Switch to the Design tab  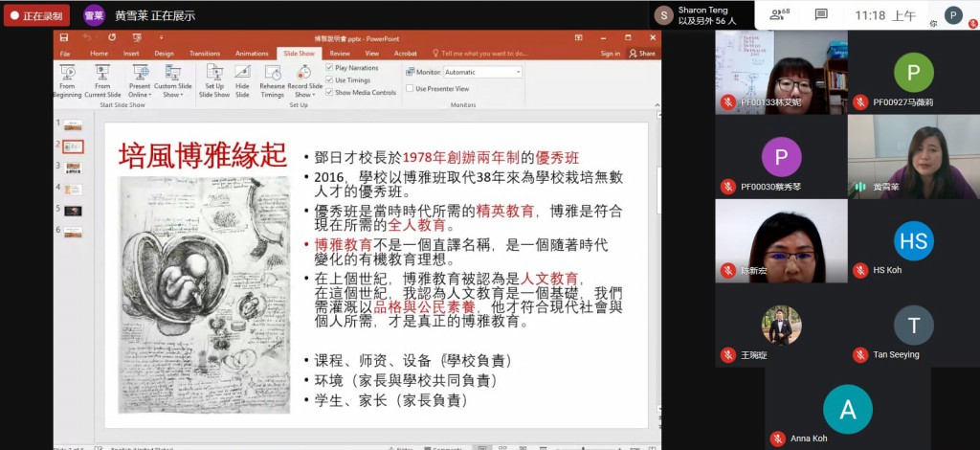164,54
